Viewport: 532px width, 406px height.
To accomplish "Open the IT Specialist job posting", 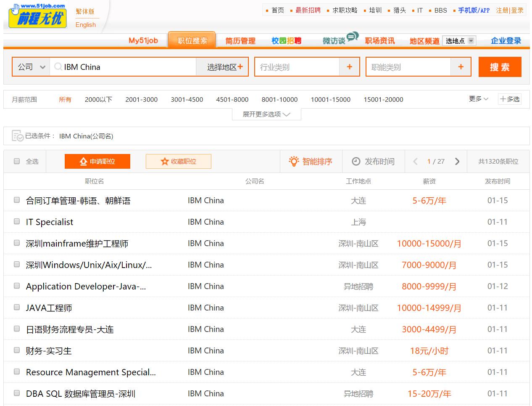I will point(50,222).
